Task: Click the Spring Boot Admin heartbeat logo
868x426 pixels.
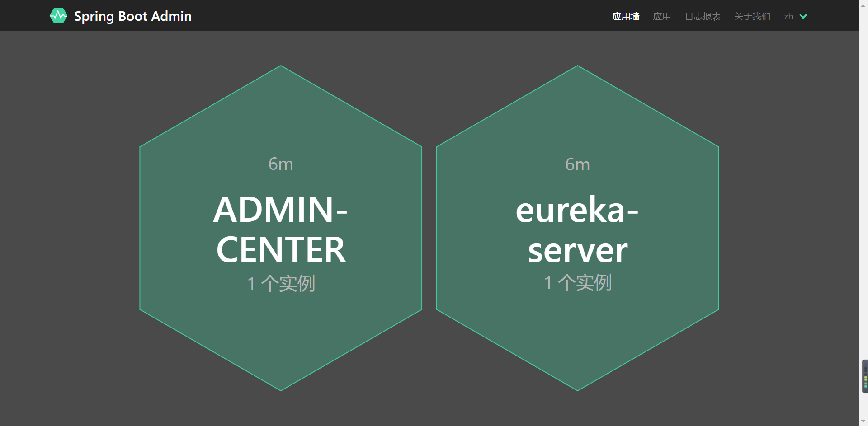Action: [x=58, y=16]
